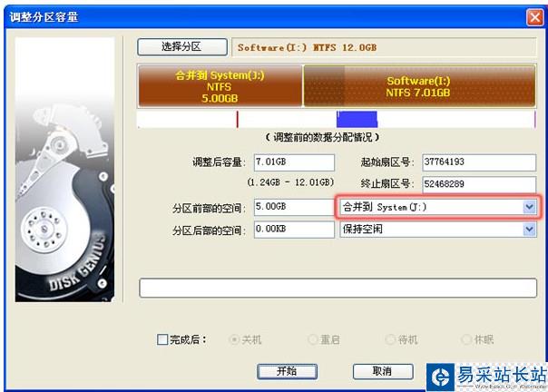Close the 调整分区容量 dialog
Screen dimensions: 548x392
pyautogui.click(x=534, y=16)
